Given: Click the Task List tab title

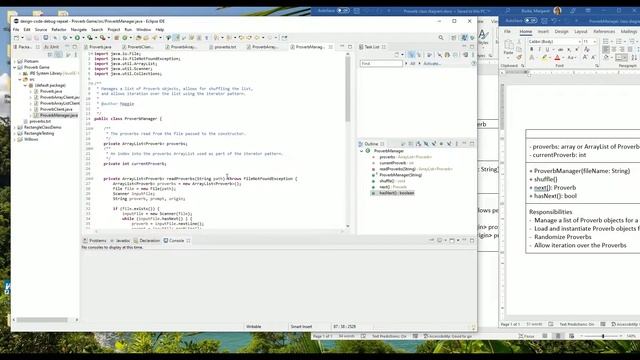Looking at the screenshot, I should (371, 47).
